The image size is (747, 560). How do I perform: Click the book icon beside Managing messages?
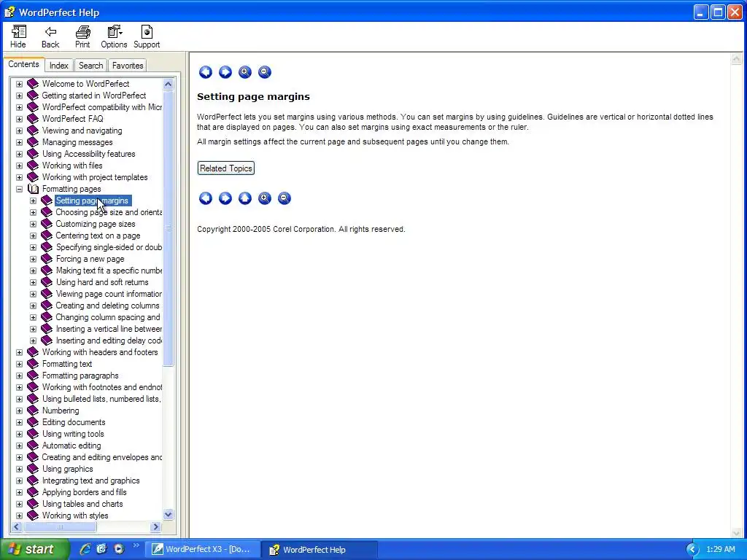(33, 142)
